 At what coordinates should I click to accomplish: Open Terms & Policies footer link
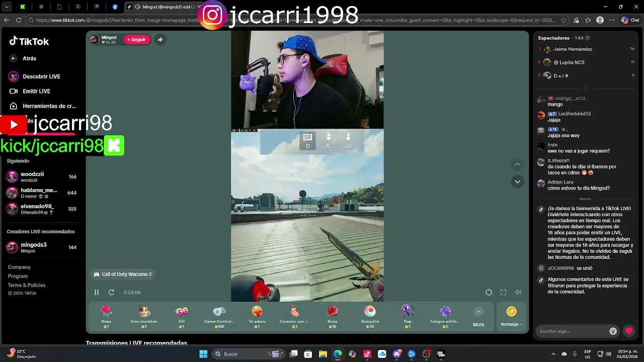(27, 285)
